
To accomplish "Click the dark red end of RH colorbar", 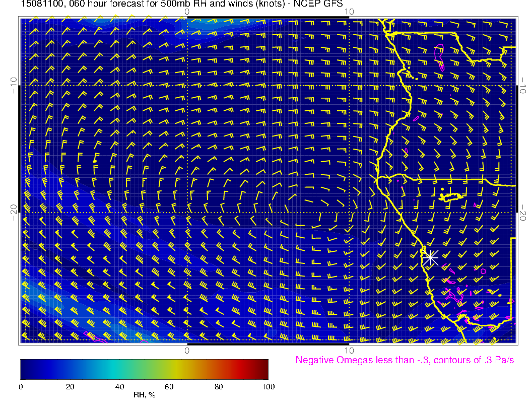I will 264,369.
